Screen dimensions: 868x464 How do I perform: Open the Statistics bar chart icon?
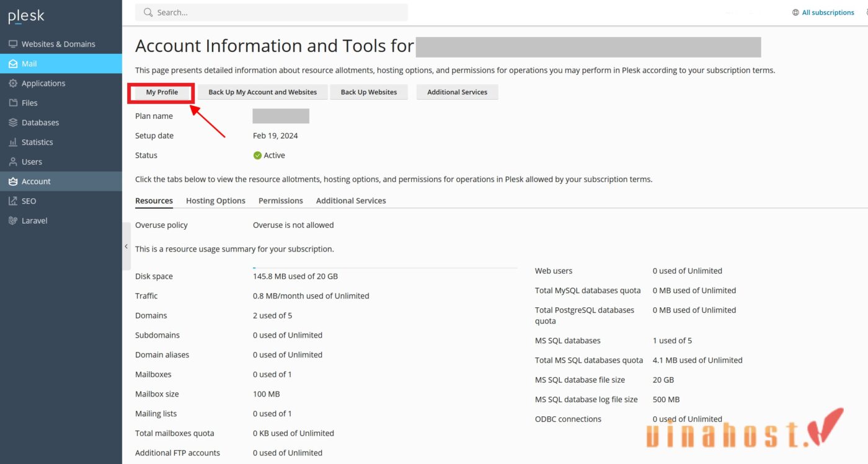click(x=12, y=142)
